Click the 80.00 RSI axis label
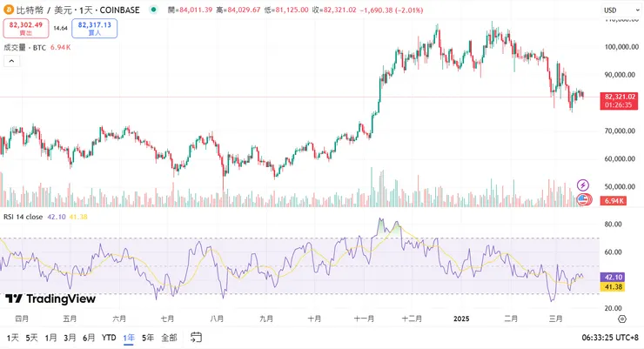Image resolution: width=644 pixels, height=349 pixels. (613, 225)
